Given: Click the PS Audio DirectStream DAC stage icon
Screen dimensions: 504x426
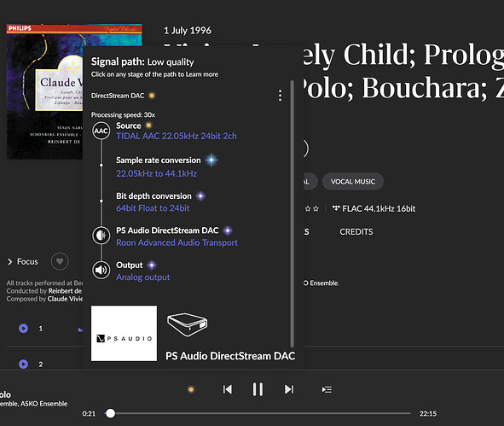Looking at the screenshot, I should tap(101, 236).
